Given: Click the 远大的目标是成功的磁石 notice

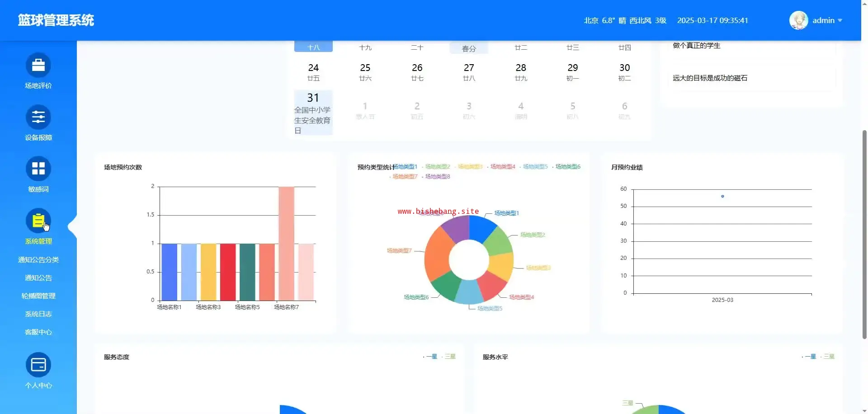Looking at the screenshot, I should pos(710,78).
